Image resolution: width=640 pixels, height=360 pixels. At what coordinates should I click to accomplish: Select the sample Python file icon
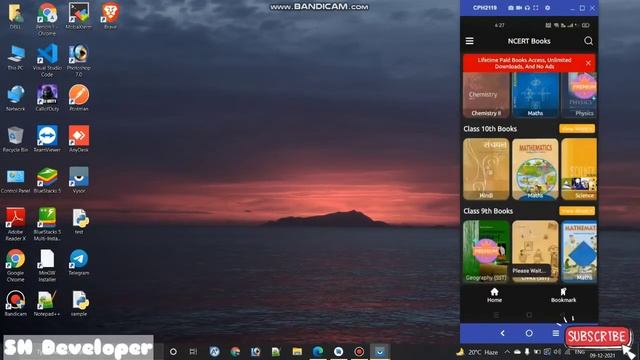click(x=79, y=303)
